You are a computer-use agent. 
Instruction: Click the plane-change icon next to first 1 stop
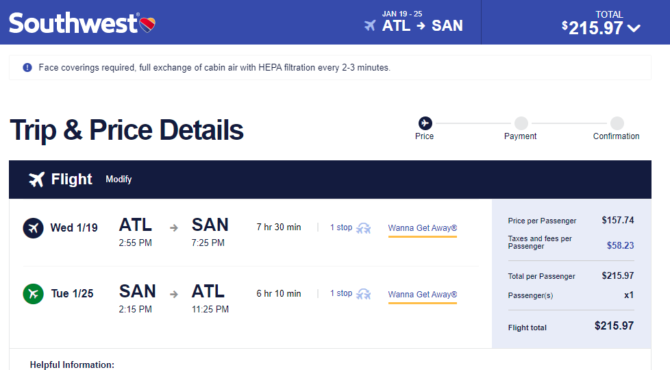coord(364,229)
